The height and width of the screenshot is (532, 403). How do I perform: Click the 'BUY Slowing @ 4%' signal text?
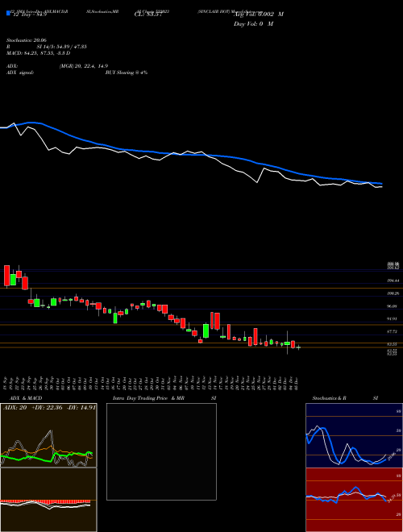point(127,73)
